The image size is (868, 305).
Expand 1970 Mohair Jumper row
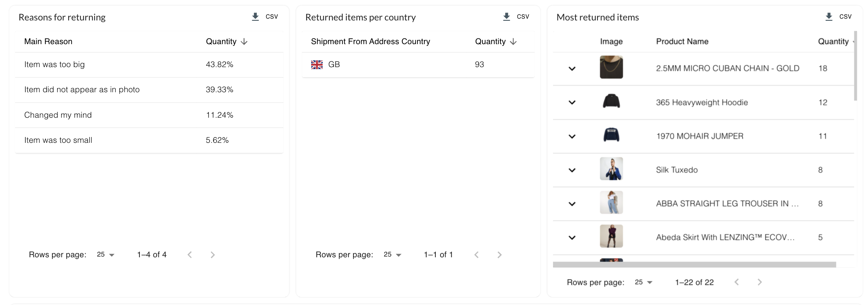coord(572,136)
